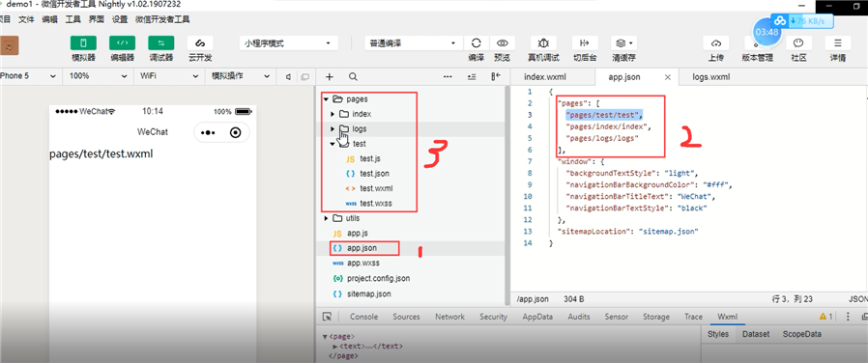Viewport: 868px width, 363px height.
Task: Expand the logs folder
Action: [x=333, y=128]
